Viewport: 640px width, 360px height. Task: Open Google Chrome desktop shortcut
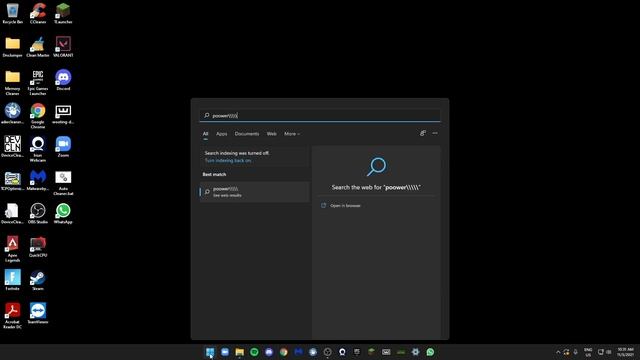[x=38, y=116]
